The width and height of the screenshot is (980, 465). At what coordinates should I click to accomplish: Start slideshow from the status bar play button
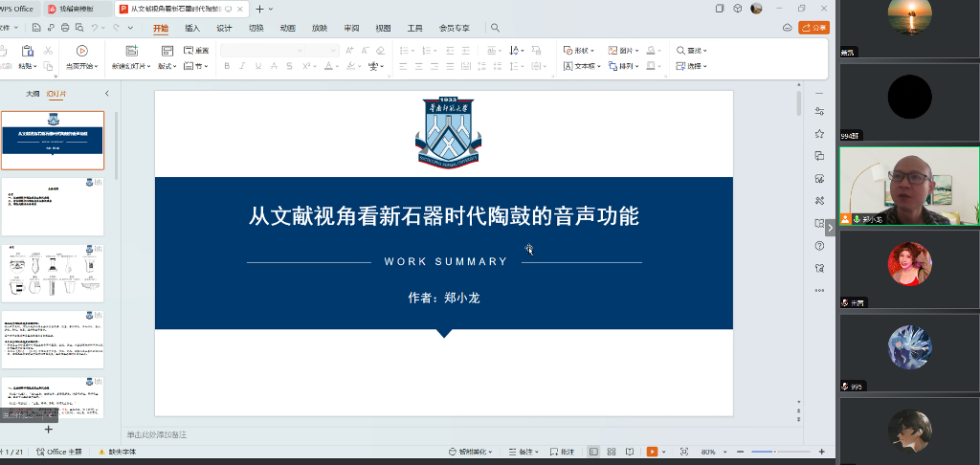(653, 452)
